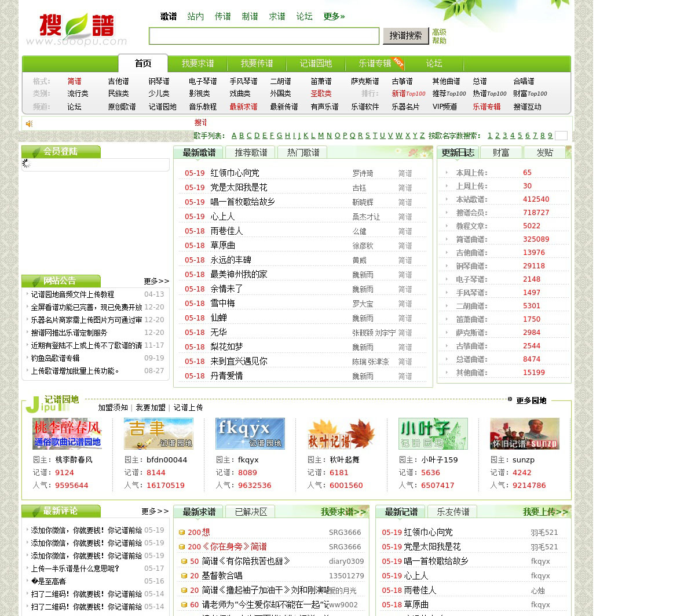Open 最新评论 更多>> link

pyautogui.click(x=155, y=511)
